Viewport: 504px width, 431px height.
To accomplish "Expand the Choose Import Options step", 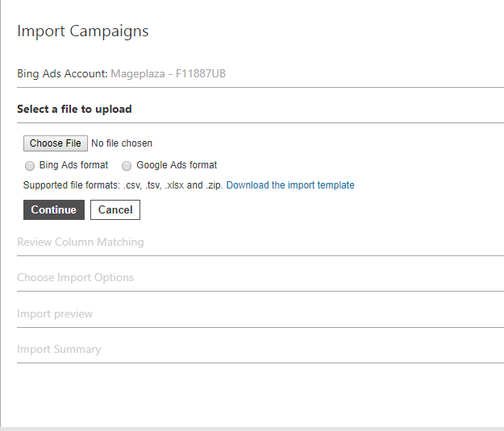I will tap(75, 277).
